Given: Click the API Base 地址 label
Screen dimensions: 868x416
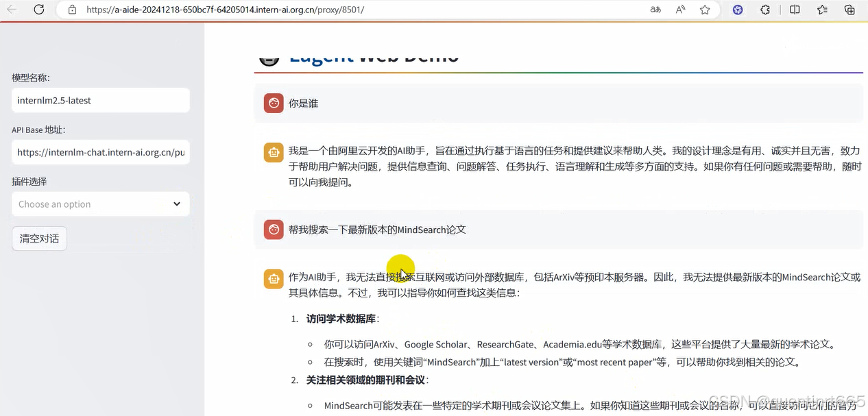Looking at the screenshot, I should tap(38, 130).
